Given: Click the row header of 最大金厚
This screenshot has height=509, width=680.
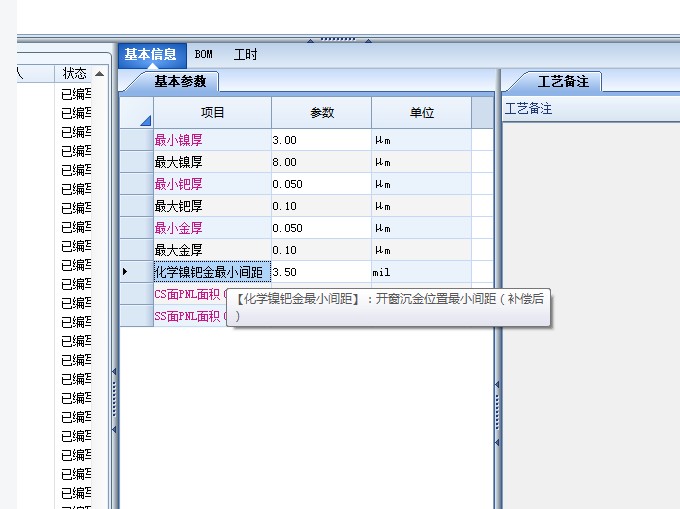Looking at the screenshot, I should point(136,250).
